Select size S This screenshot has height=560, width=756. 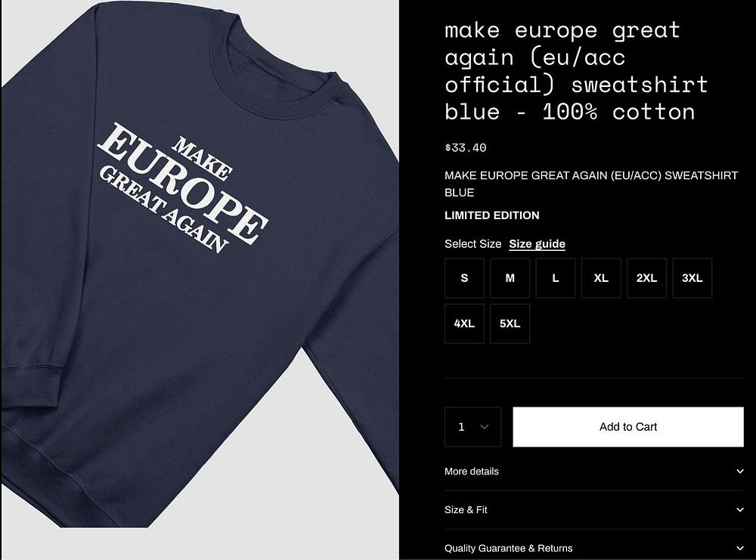[464, 278]
